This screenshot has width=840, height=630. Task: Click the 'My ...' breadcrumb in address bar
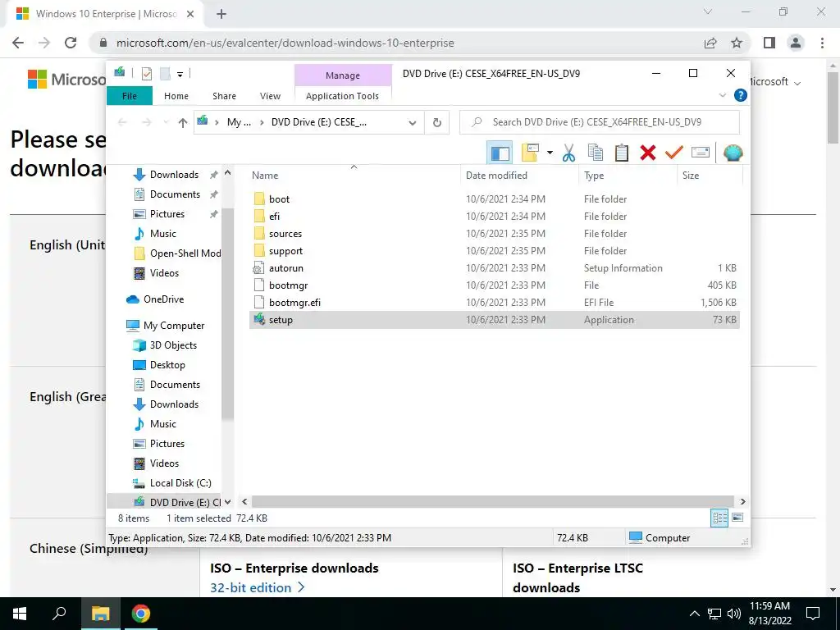239,122
